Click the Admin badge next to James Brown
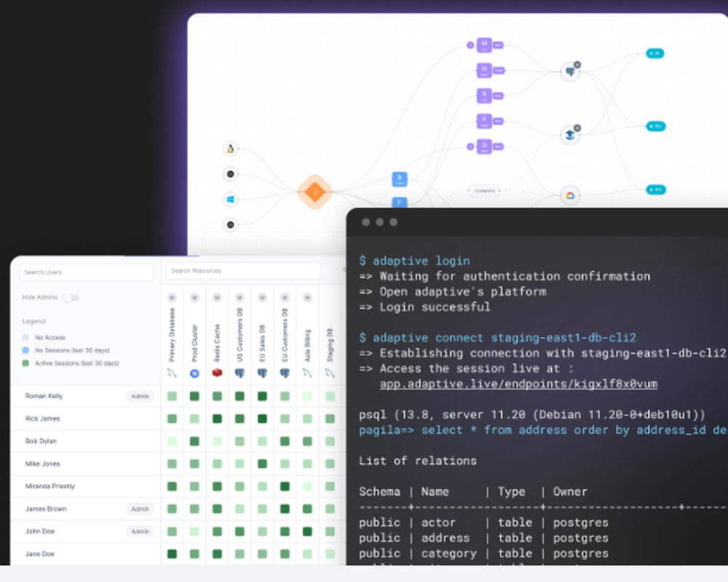The height and width of the screenshot is (582, 728). [141, 509]
